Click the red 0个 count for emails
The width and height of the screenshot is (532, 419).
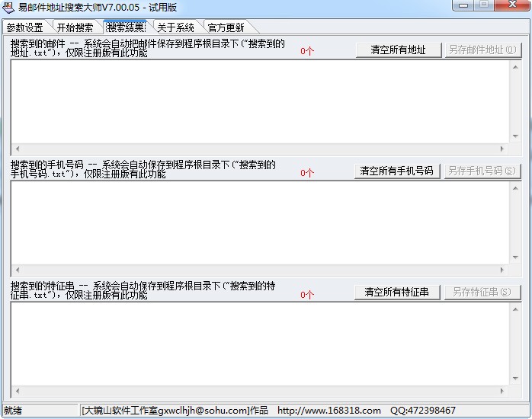click(x=307, y=51)
